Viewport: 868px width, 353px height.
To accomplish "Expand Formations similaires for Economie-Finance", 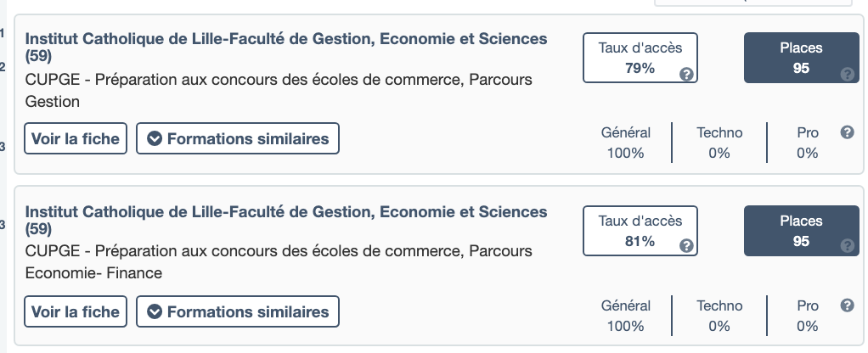I will pyautogui.click(x=238, y=311).
